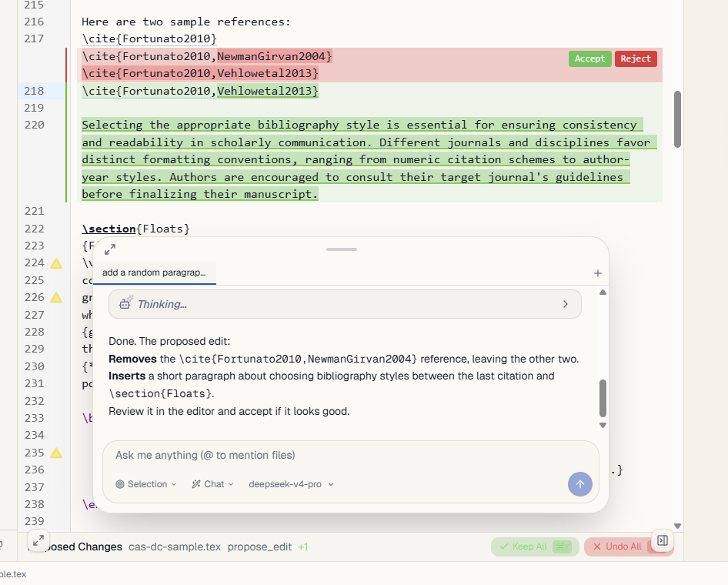Open a new chat tab with plus
The width and height of the screenshot is (728, 585).
click(x=597, y=273)
